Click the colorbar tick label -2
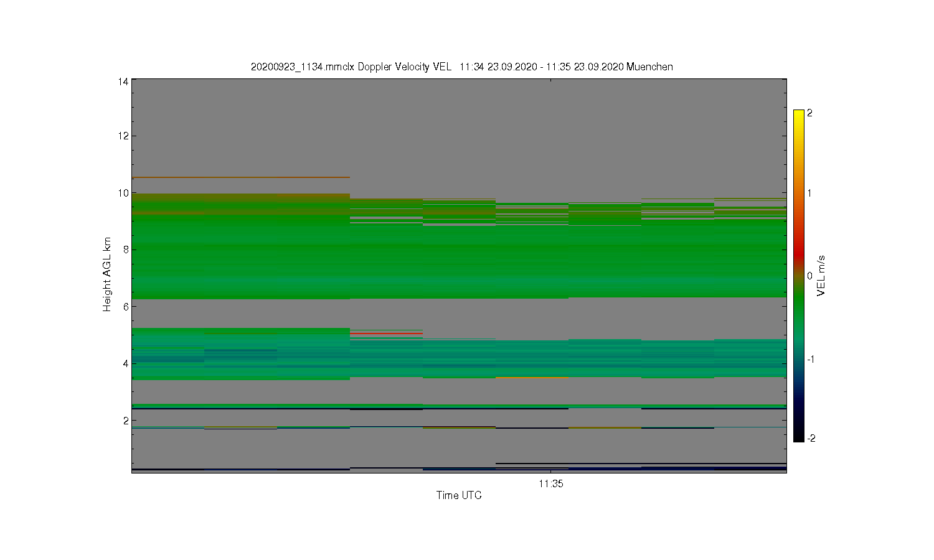This screenshot has width=934, height=560. coord(811,438)
